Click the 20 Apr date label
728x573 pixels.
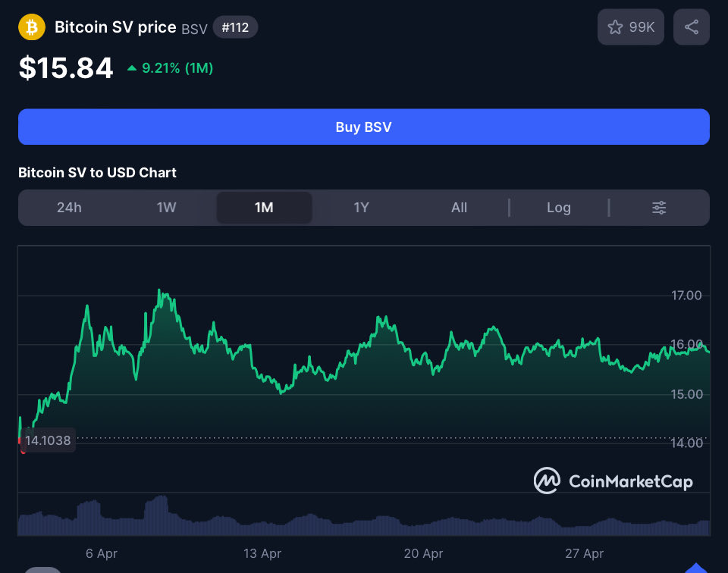(423, 553)
